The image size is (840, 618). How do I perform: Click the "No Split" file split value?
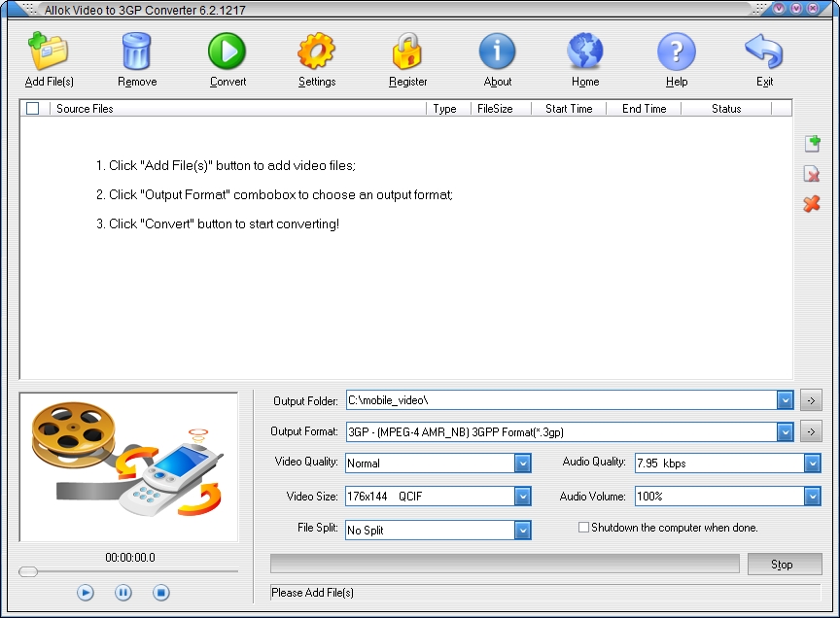(x=365, y=531)
